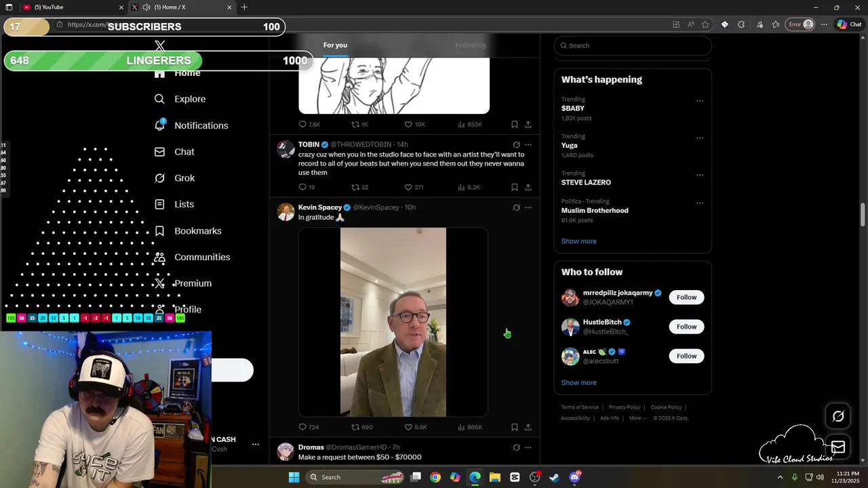The image size is (868, 488).
Task: Reply to Kevin Spacey's post 724 replies
Action: [x=309, y=427]
